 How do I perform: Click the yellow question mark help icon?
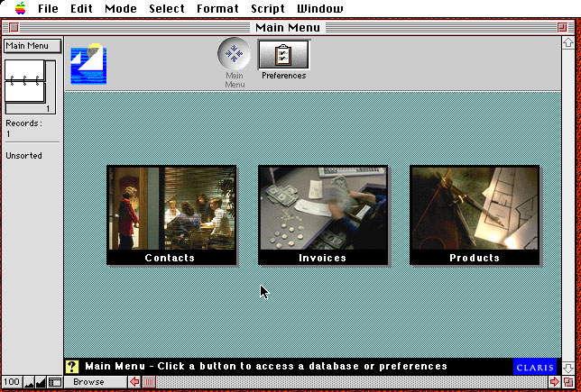(72, 367)
